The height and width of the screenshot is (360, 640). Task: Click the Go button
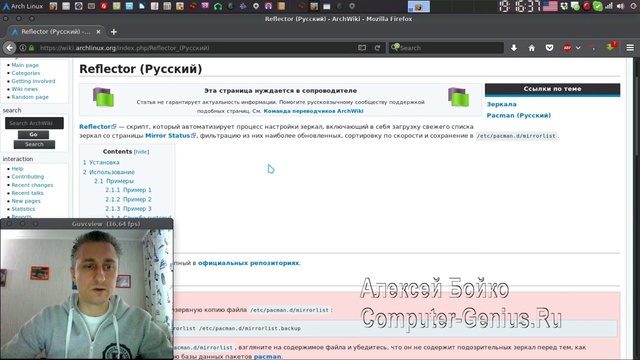click(33, 134)
